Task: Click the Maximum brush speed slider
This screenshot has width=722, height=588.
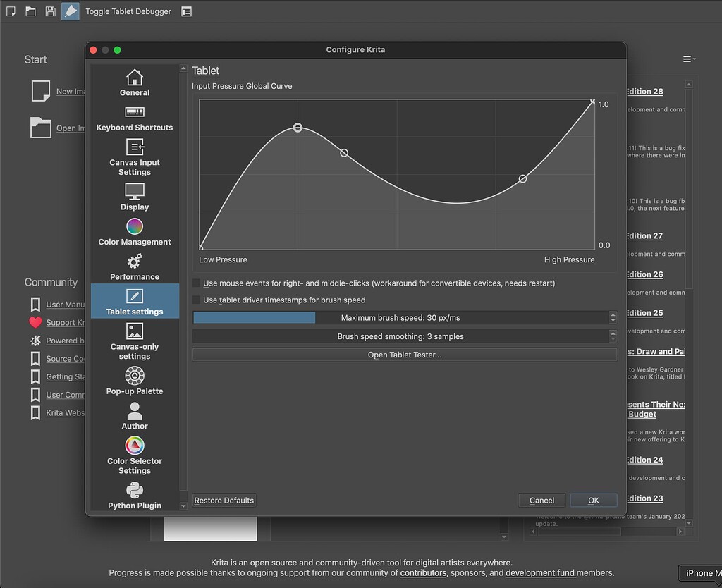Action: tap(400, 318)
